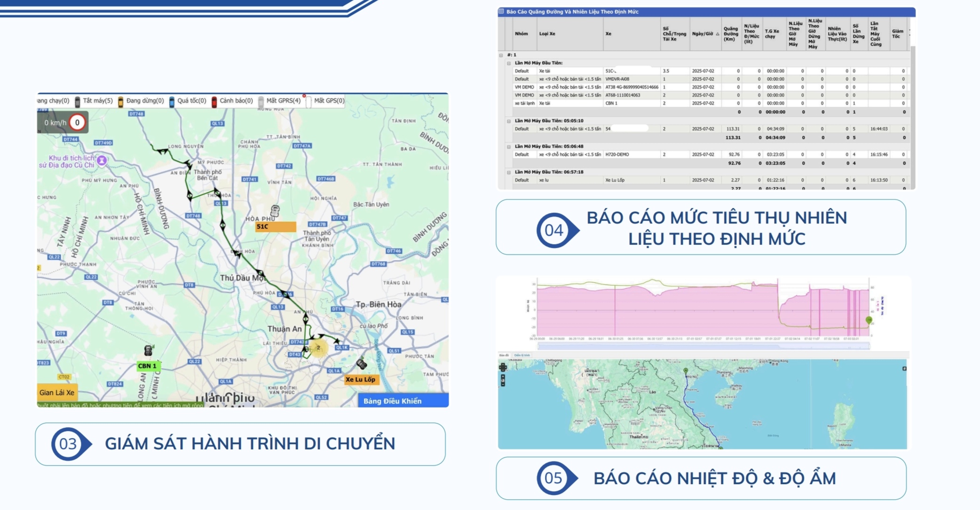Click the layer switcher icon on lower map

904,368
